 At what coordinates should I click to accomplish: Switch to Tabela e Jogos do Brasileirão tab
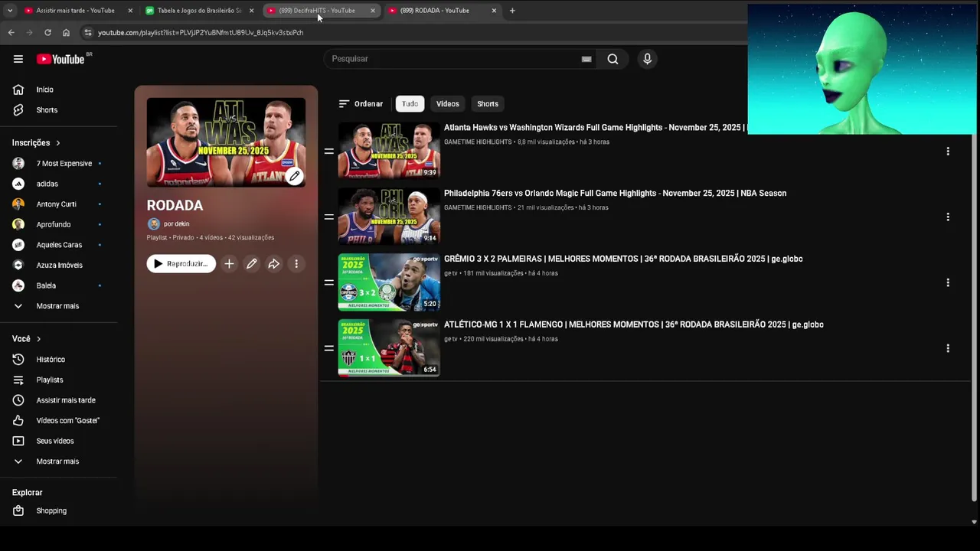coord(199,11)
